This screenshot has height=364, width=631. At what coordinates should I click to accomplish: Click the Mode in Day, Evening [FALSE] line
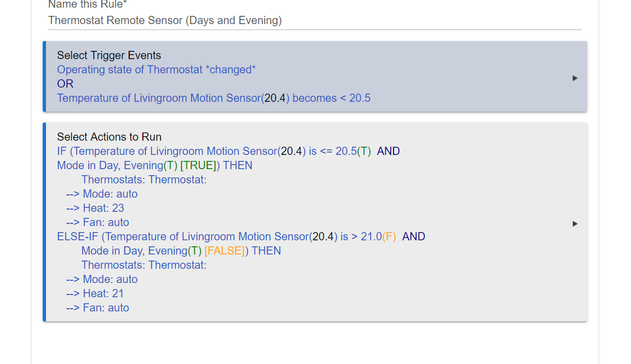click(x=181, y=251)
